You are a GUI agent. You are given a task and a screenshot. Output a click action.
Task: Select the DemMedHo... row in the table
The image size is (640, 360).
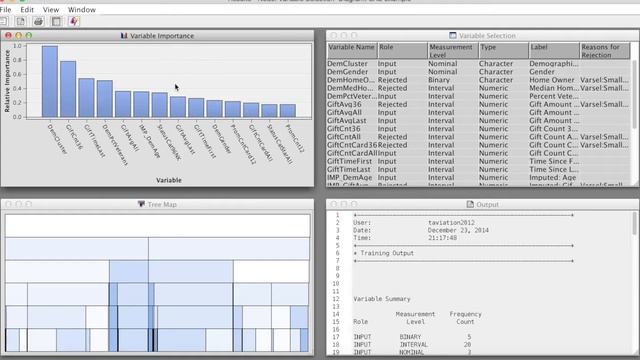[478, 88]
